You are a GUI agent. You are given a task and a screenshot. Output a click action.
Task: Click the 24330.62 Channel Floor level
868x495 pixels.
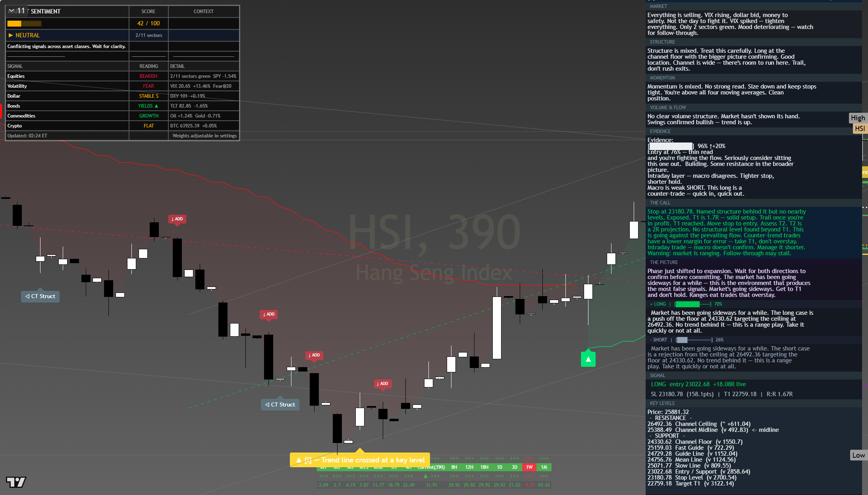coord(695,442)
